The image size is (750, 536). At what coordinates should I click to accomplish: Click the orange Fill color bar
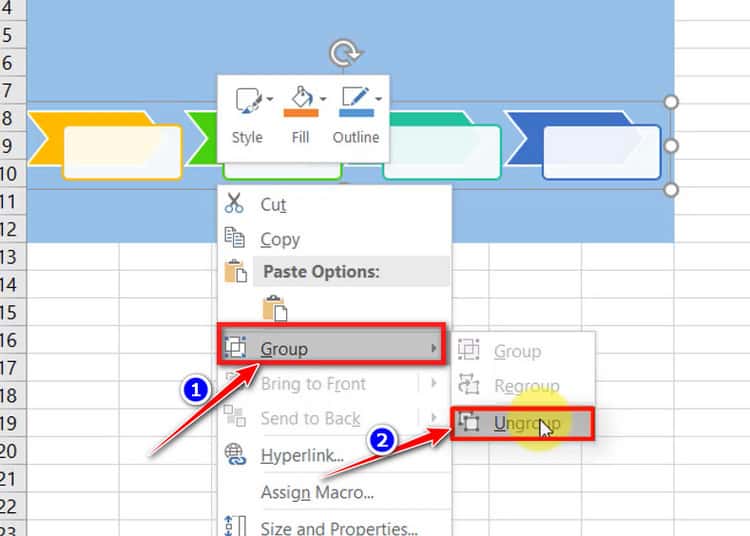301,113
